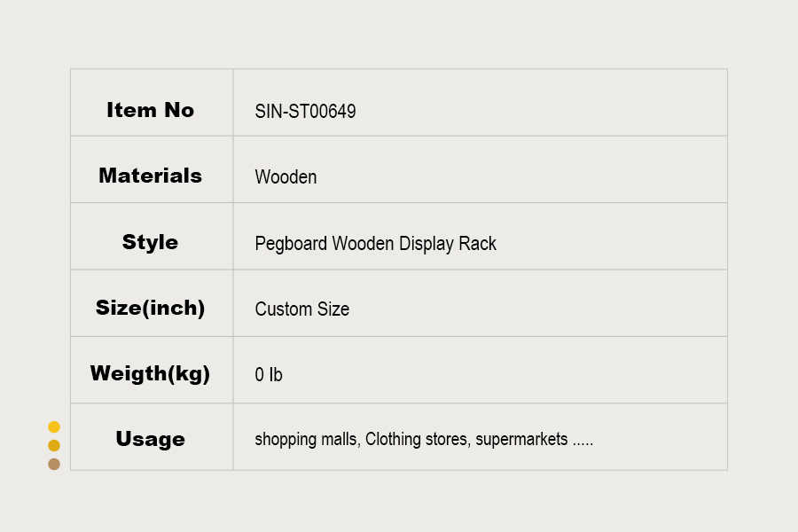Select the Style header cell
Image resolution: width=798 pixels, height=532 pixels.
[x=152, y=236]
